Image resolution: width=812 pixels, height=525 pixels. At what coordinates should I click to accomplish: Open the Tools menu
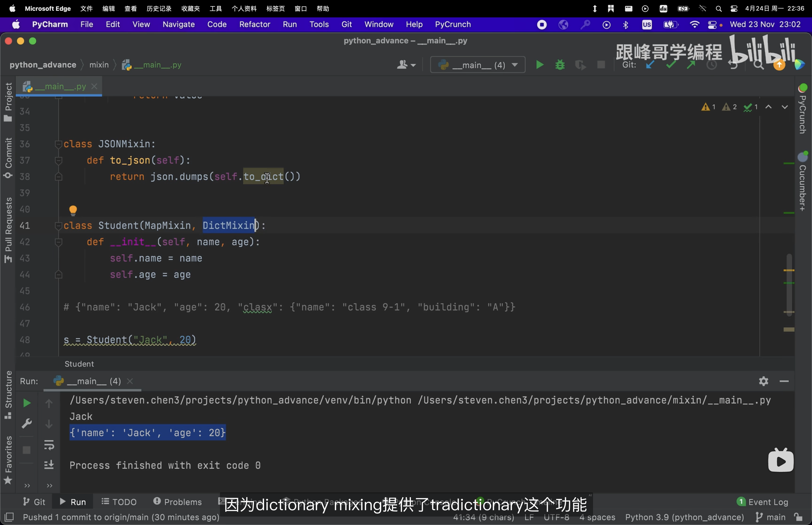pos(319,24)
